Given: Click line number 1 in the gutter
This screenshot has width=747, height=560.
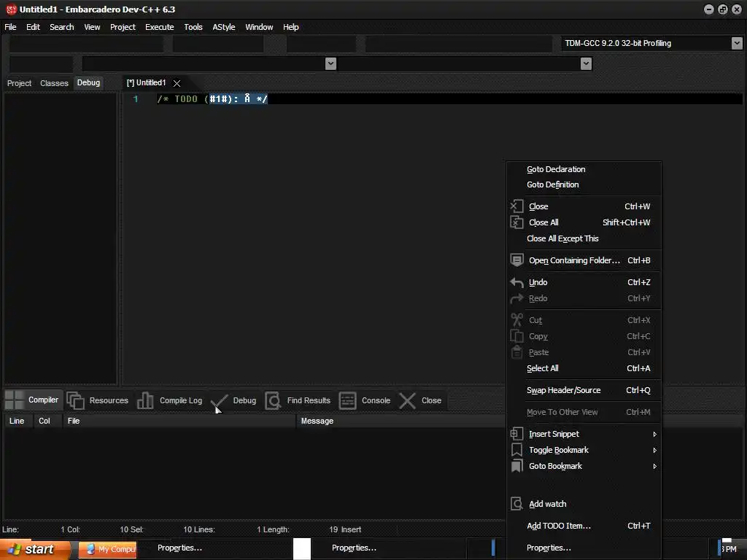Looking at the screenshot, I should [136, 99].
